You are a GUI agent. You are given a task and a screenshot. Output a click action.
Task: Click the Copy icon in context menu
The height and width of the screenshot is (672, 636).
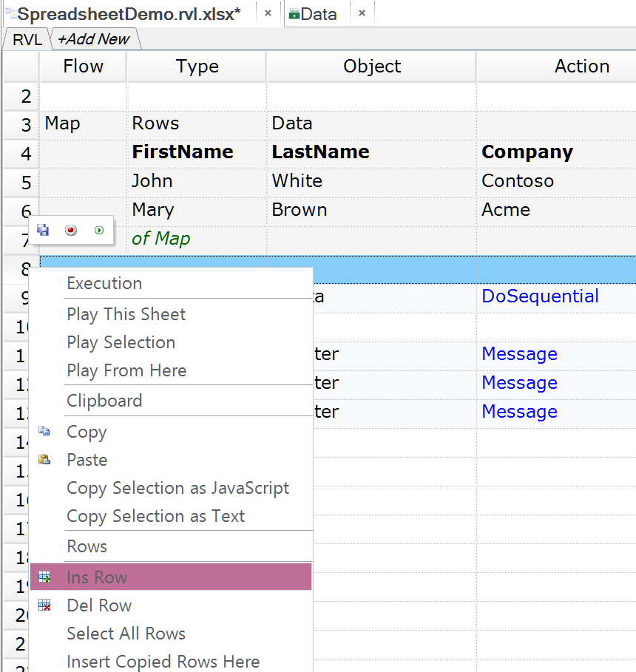[44, 432]
